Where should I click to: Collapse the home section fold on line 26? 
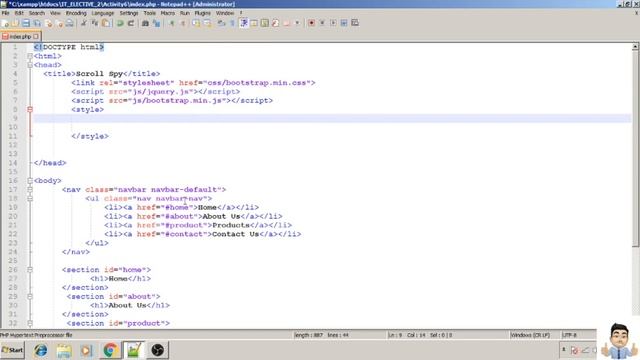coord(30,270)
